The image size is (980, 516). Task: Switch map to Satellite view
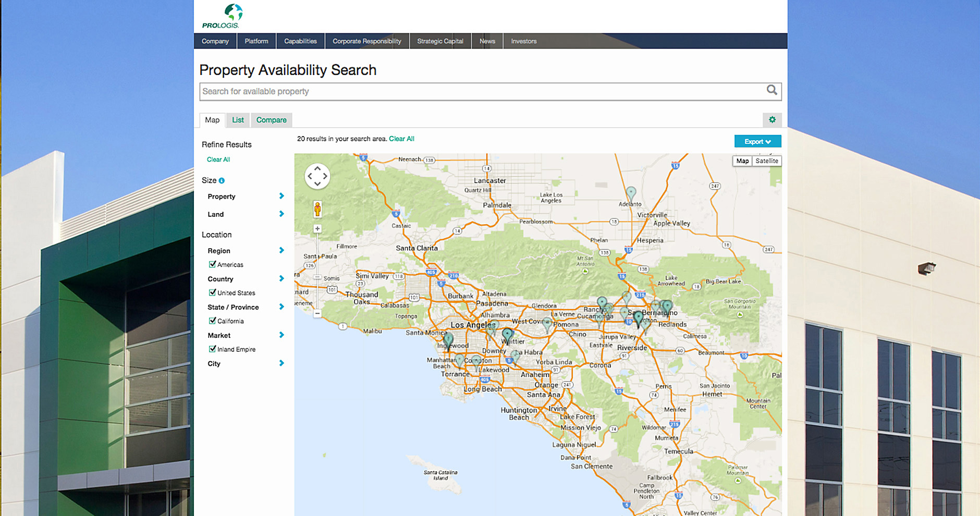pyautogui.click(x=766, y=161)
